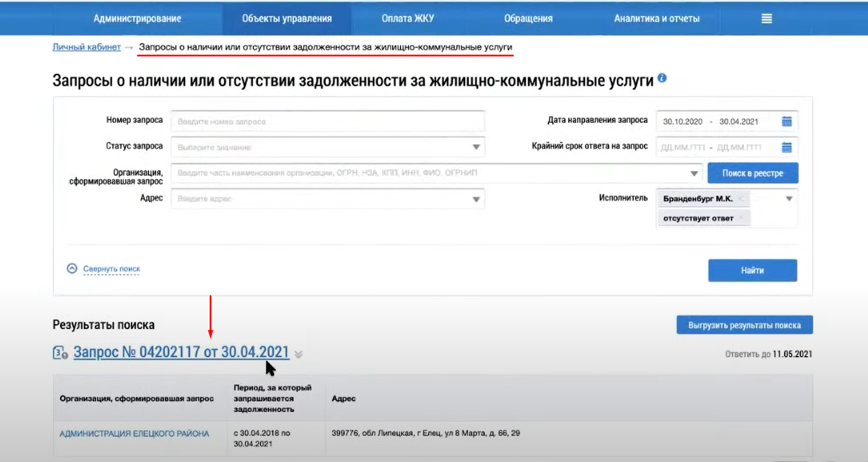Click Выгрузить результаты поиска button

click(745, 324)
